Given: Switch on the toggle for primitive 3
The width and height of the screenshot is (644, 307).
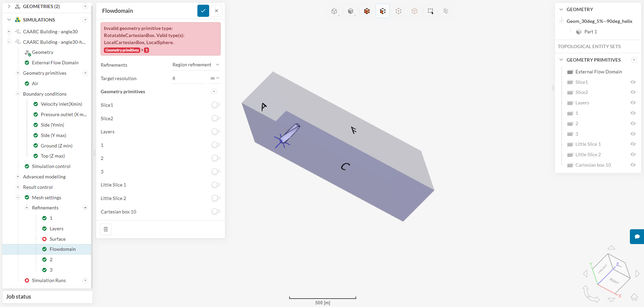Looking at the screenshot, I should [216, 171].
